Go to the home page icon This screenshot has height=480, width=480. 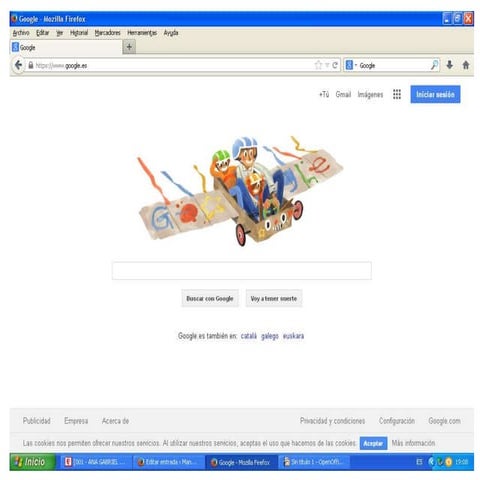466,65
